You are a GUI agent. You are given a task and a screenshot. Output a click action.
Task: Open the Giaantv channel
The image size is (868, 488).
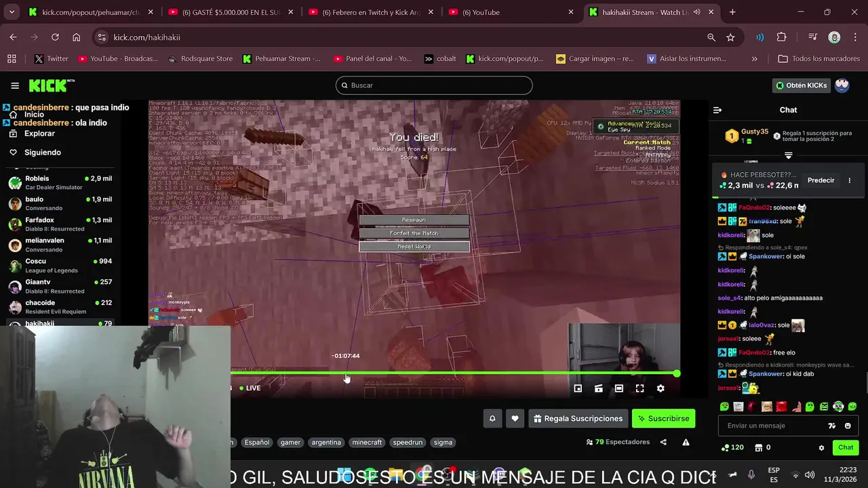(x=60, y=286)
